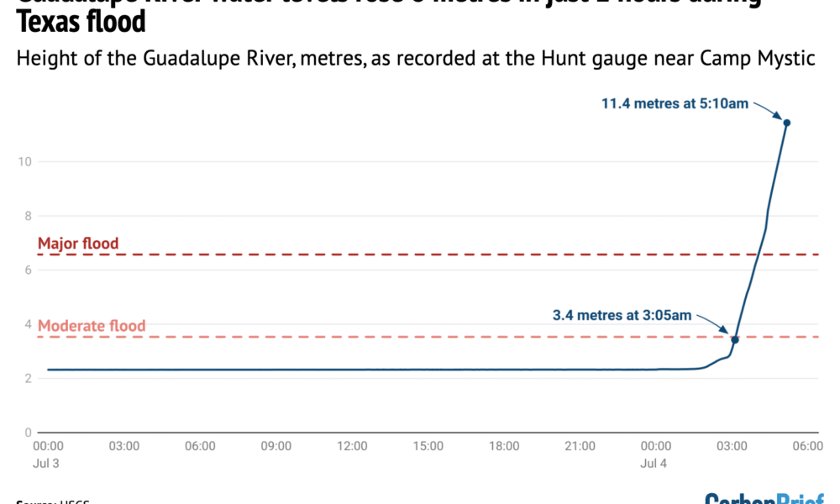Viewport: 840px width, 504px height.
Task: Select the 18:00 time axis label
Action: click(503, 447)
